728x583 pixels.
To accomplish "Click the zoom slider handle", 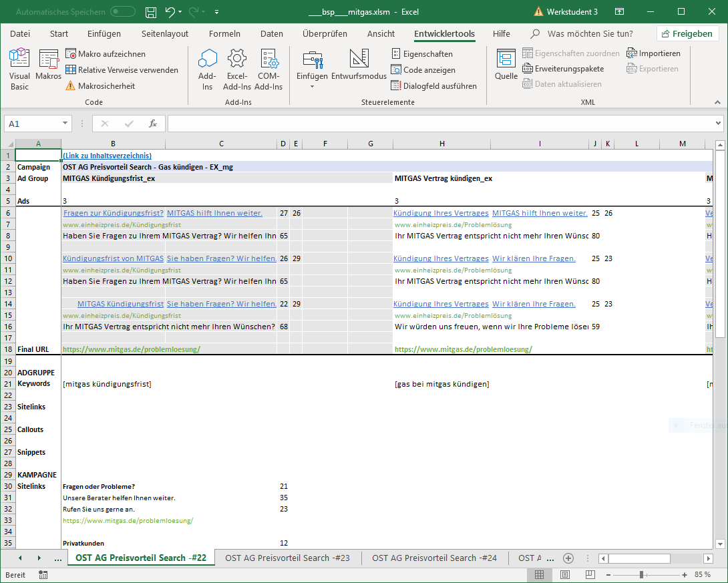I will (641, 574).
